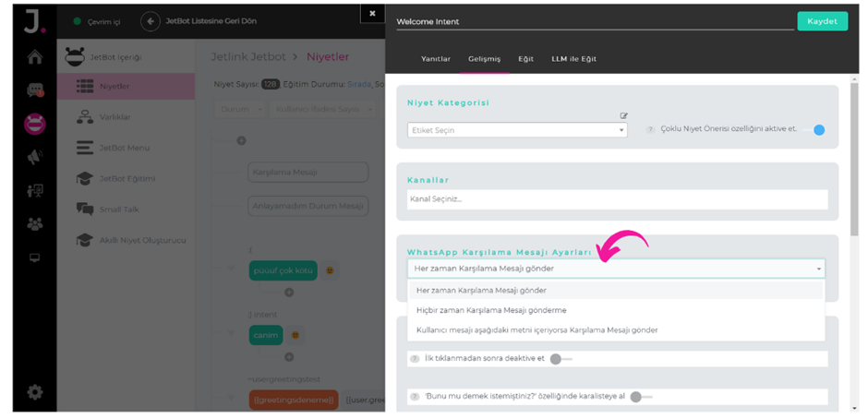Switch to the Gelişmiş tab
868x419 pixels.
point(485,59)
